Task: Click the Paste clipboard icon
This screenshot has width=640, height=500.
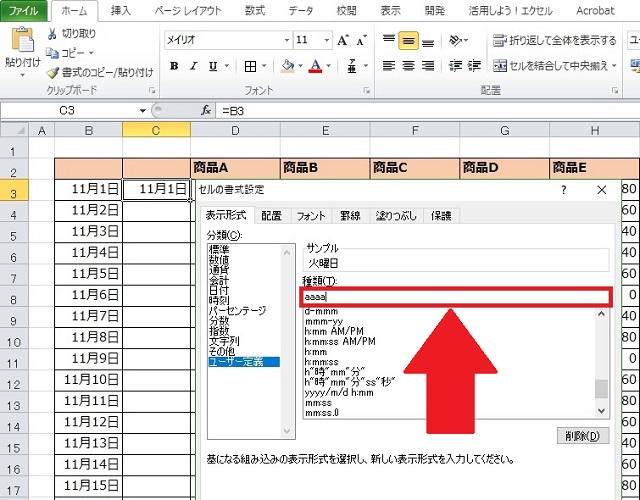Action: tap(23, 40)
